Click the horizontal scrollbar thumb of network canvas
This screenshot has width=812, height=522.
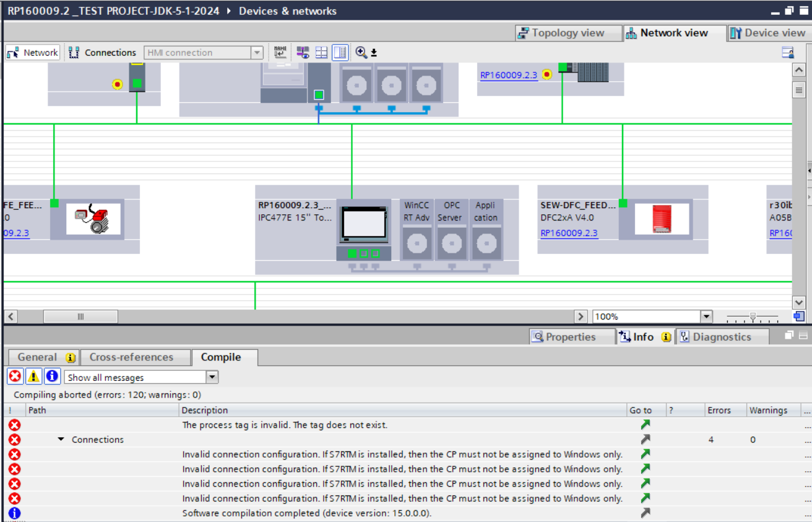coord(80,317)
